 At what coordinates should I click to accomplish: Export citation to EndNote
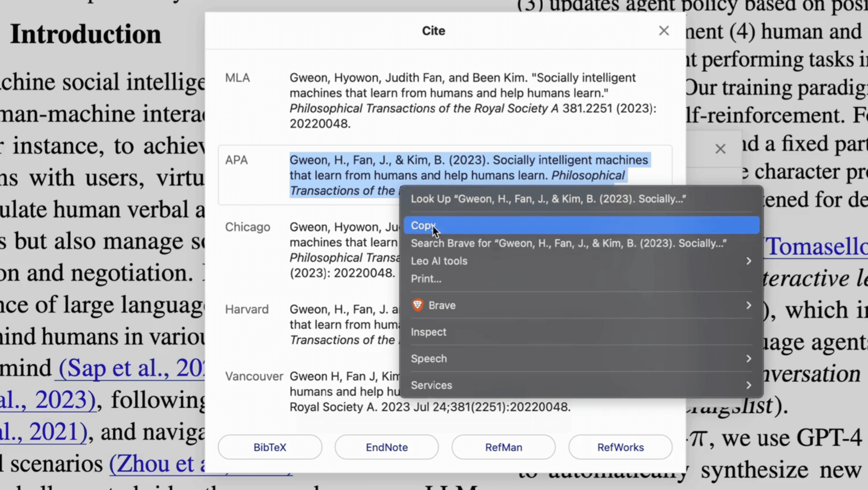coord(386,447)
